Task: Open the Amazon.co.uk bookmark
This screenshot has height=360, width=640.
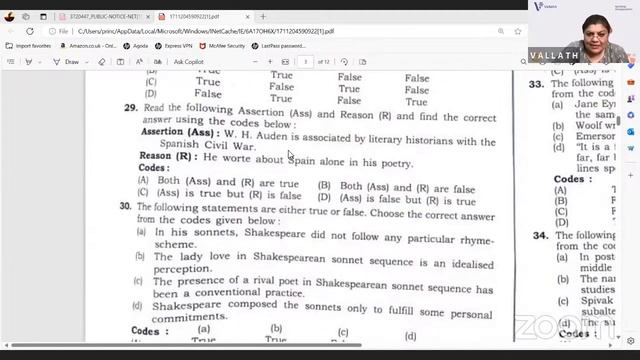Action: pyautogui.click(x=88, y=46)
